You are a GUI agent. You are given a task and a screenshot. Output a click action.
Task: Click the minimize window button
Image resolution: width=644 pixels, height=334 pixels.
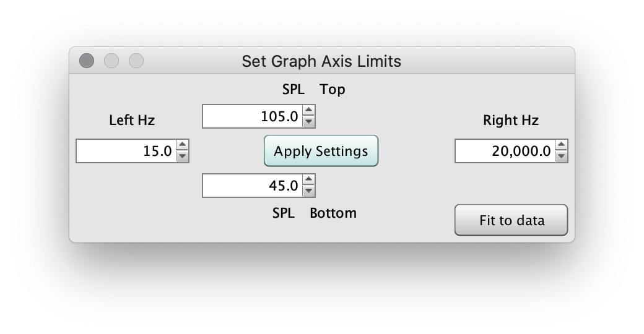click(x=111, y=61)
